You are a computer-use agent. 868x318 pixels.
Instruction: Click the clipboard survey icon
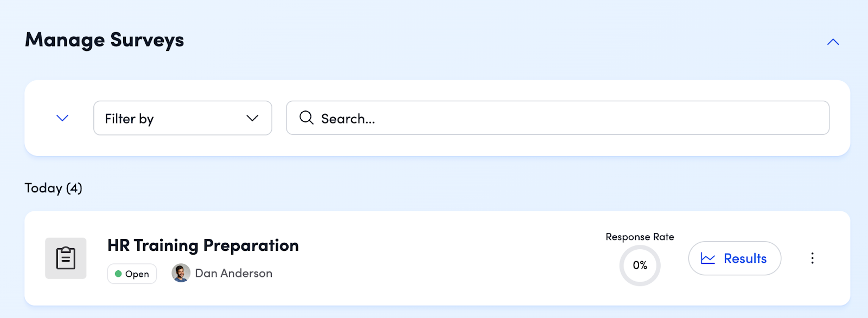pos(66,258)
